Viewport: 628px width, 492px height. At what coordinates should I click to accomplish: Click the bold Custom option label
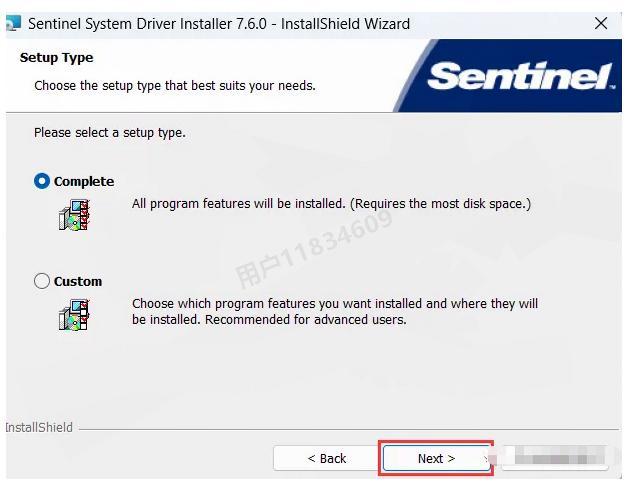click(78, 281)
